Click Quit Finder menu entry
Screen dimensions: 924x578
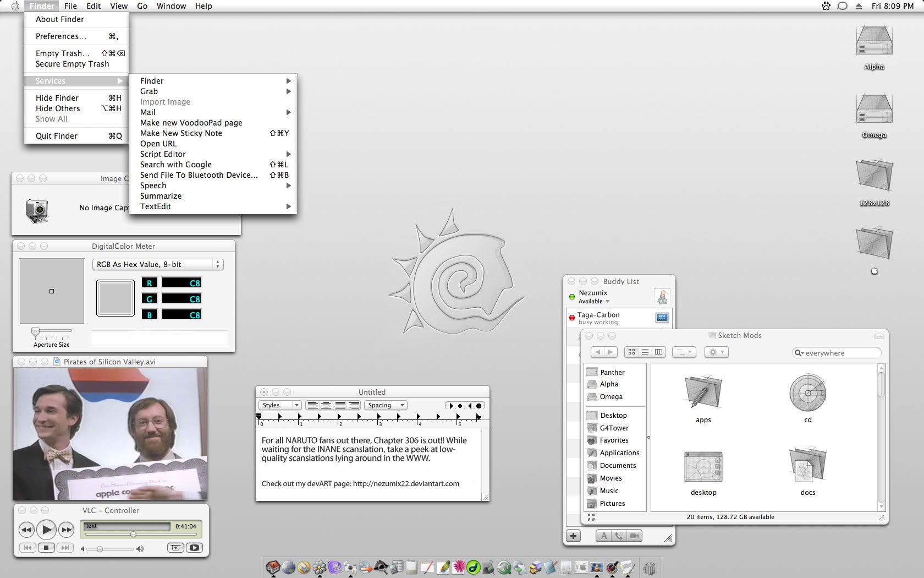click(x=57, y=136)
